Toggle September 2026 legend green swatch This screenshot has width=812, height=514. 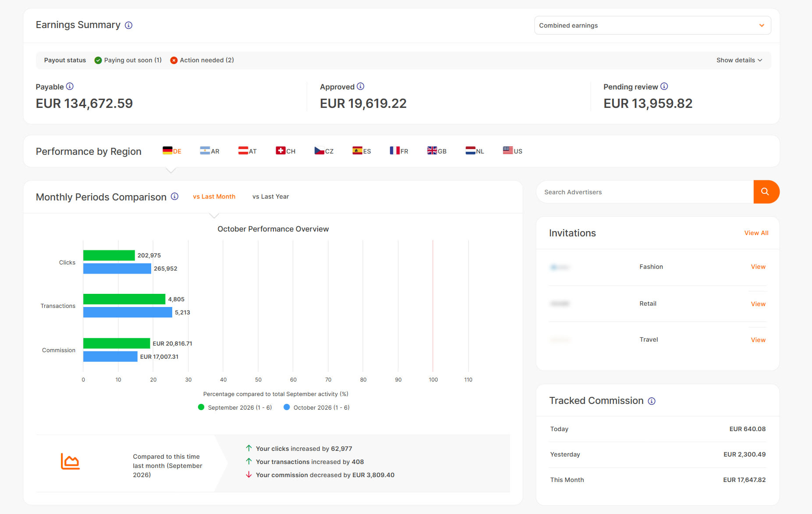(201, 407)
